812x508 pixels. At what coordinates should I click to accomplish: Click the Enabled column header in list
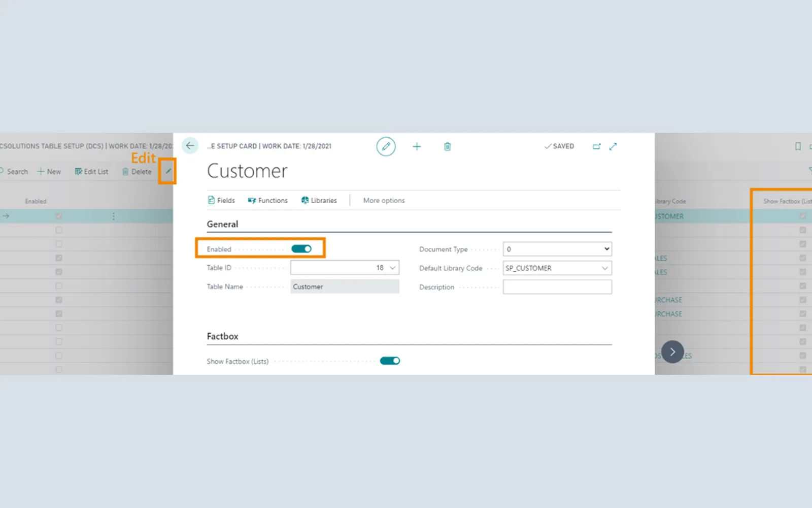(36, 201)
